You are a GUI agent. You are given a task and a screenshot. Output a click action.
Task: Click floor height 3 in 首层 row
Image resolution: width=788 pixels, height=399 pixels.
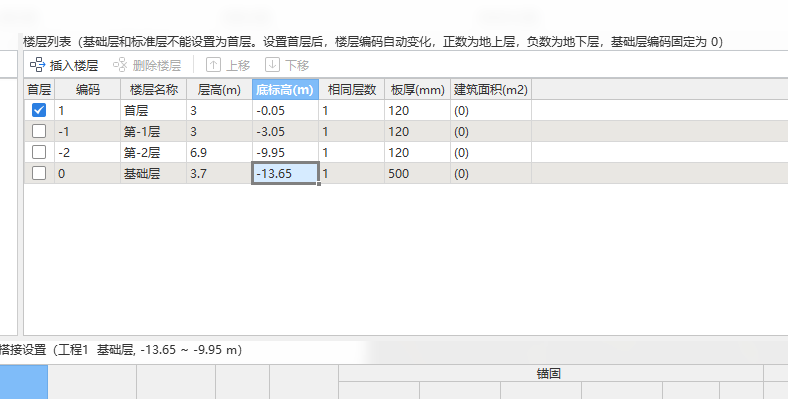pyautogui.click(x=219, y=111)
